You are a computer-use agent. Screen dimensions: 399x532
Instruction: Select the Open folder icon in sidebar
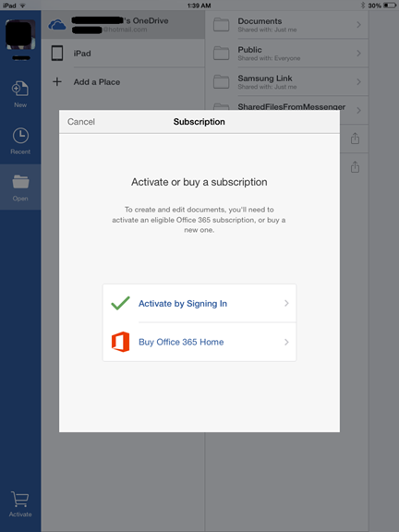click(x=20, y=182)
